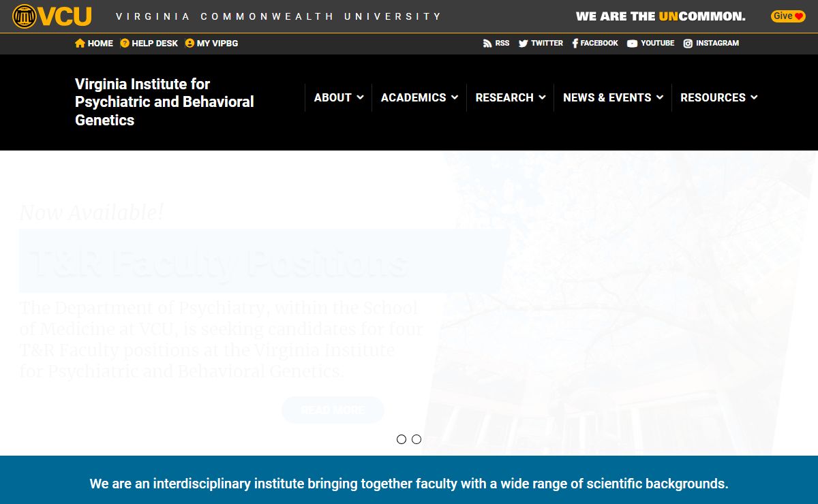Click the T&R Faculty Positions slide heading
This screenshot has width=818, height=504.
click(219, 262)
